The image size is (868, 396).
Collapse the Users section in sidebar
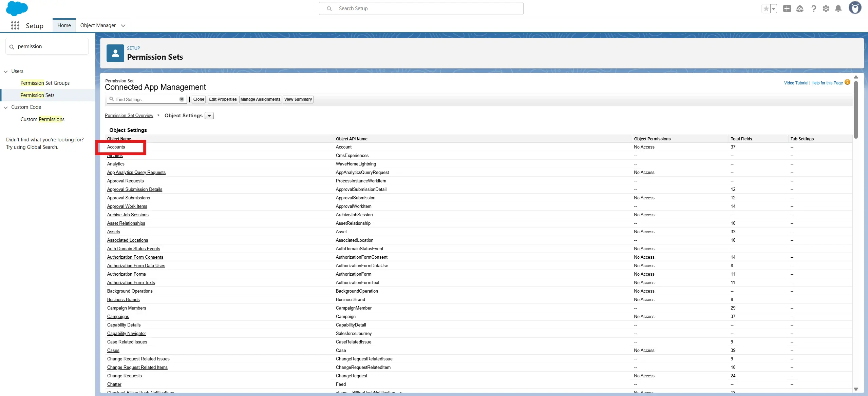[6, 72]
